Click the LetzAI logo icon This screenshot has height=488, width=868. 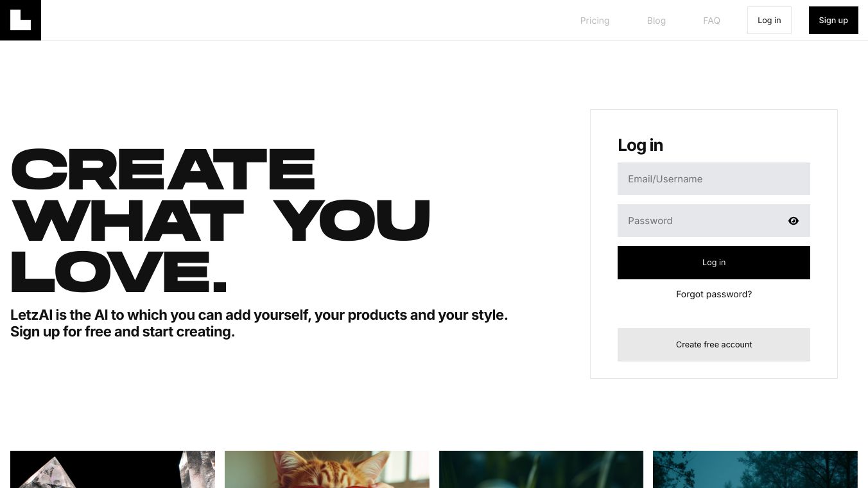(21, 20)
